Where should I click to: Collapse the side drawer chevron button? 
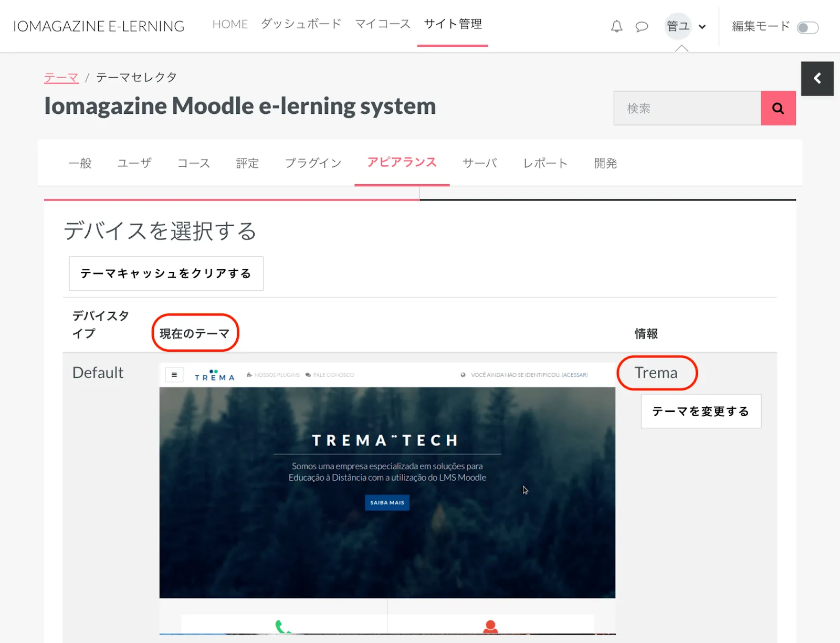[x=817, y=79]
